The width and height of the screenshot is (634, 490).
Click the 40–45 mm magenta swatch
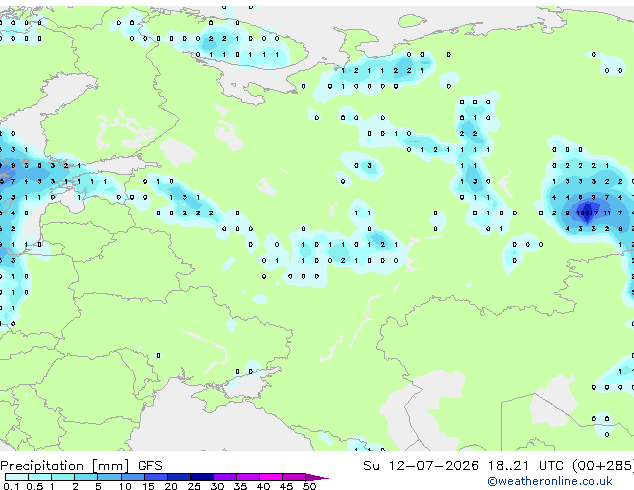(x=271, y=477)
